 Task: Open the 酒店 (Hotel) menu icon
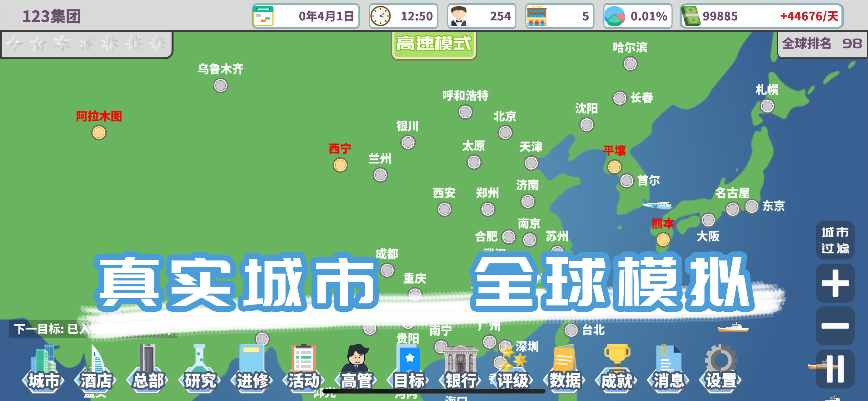95,369
